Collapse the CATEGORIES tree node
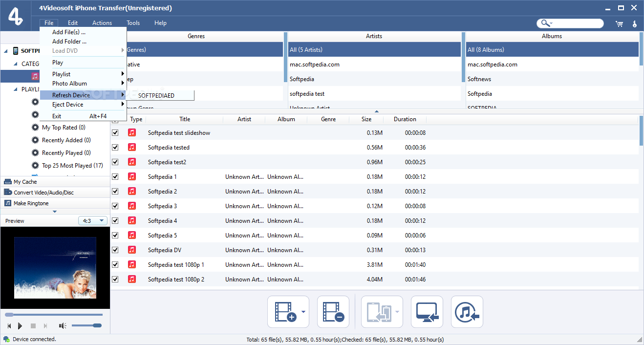Screen dimensions: 644x345 [16, 64]
